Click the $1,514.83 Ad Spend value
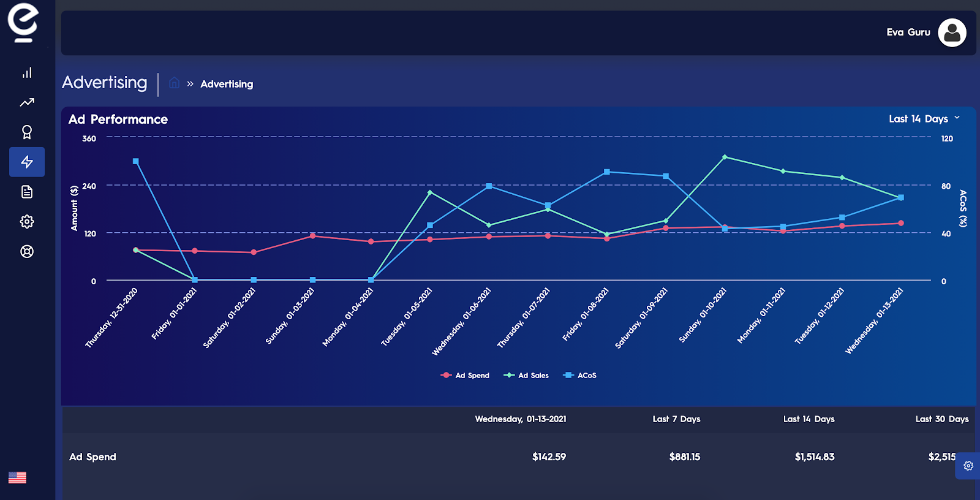Screen dimensions: 980x500 (x=815, y=457)
